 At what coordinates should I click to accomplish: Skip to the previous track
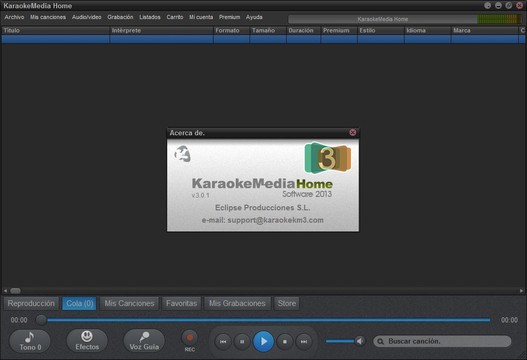(x=223, y=342)
